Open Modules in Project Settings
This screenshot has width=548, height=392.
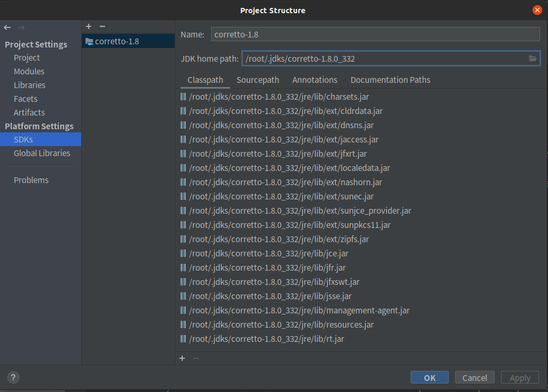pyautogui.click(x=29, y=71)
